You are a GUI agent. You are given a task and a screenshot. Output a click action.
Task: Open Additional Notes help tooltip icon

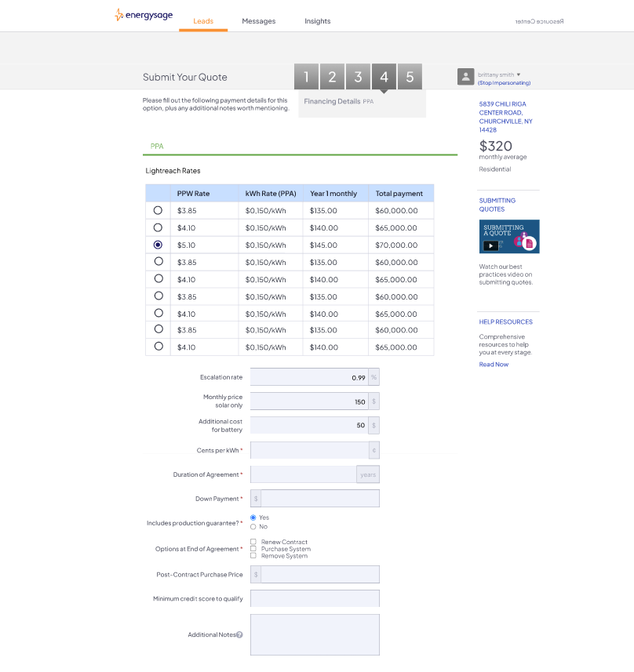[x=239, y=635]
